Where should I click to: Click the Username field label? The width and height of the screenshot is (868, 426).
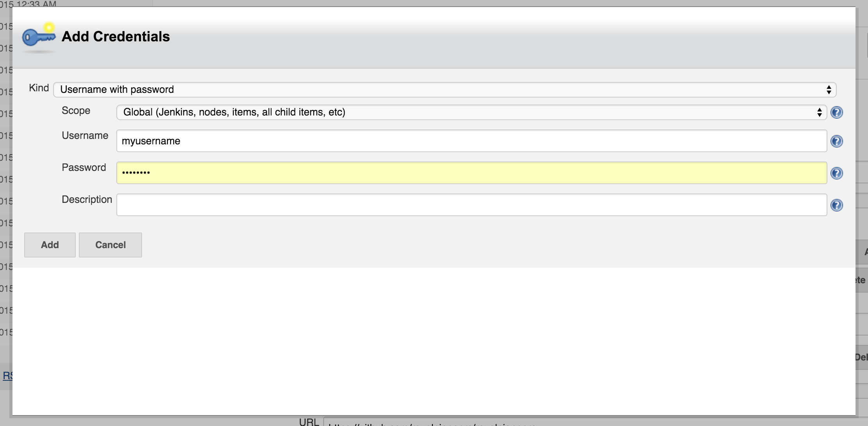(x=85, y=136)
